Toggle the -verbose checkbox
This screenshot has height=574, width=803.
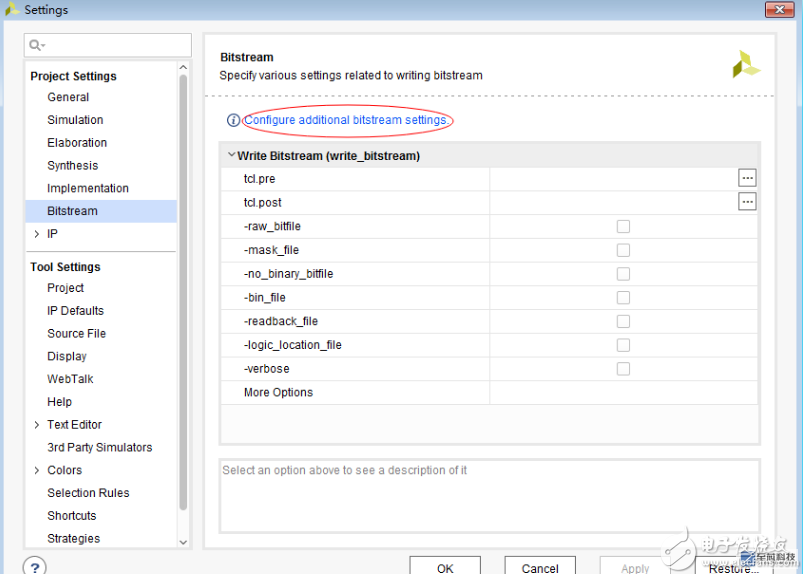pos(623,369)
